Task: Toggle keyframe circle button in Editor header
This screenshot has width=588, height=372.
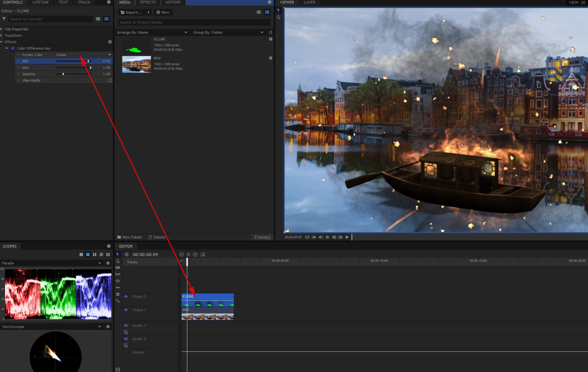Action: [188, 255]
